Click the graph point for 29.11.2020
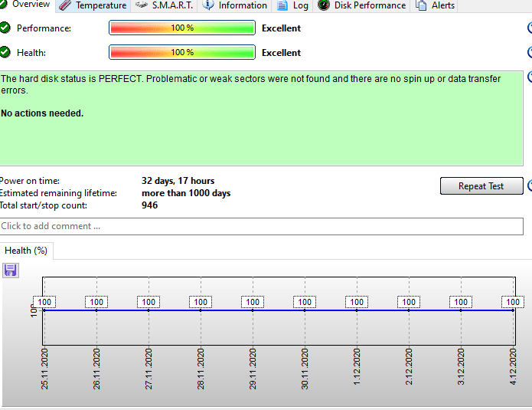The height and width of the screenshot is (410, 532). coord(253,310)
